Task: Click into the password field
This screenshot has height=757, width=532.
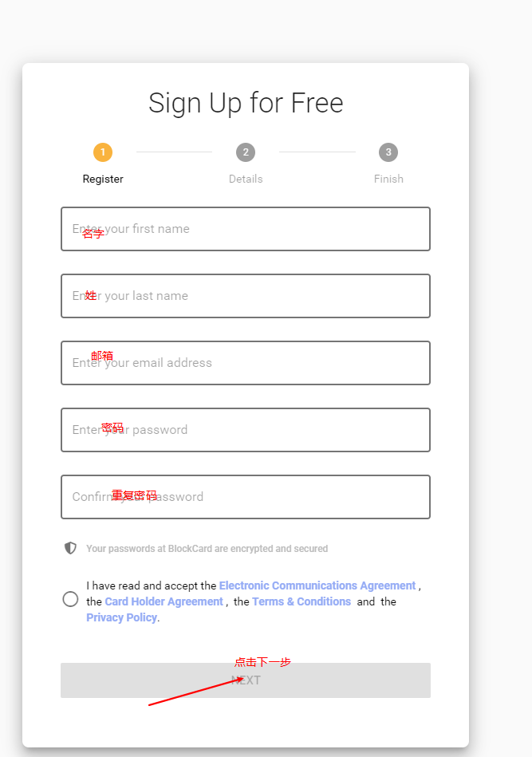Action: [246, 430]
